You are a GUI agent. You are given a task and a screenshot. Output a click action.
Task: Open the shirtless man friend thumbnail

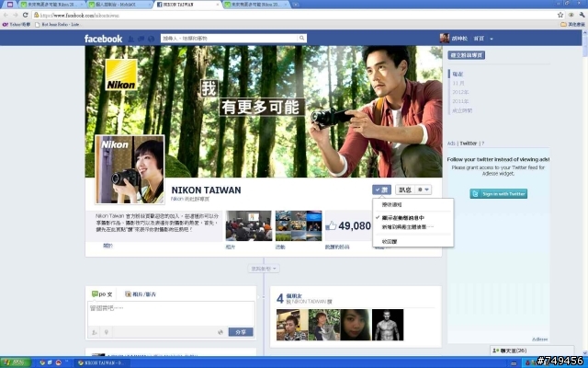coord(388,325)
